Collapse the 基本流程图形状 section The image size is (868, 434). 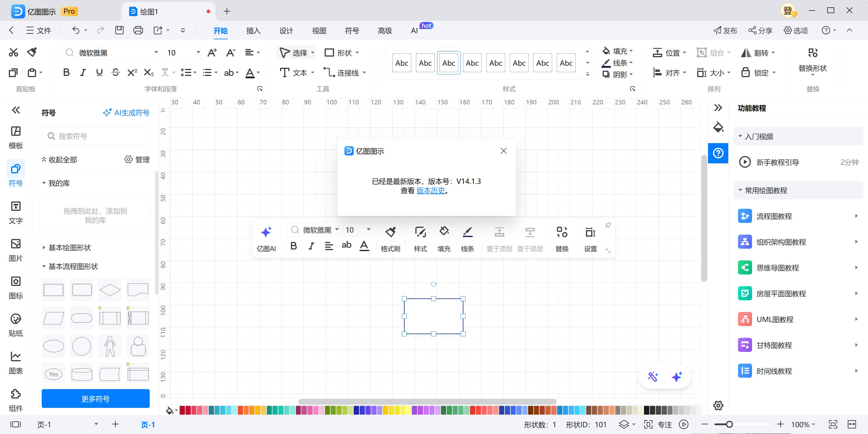(x=44, y=266)
